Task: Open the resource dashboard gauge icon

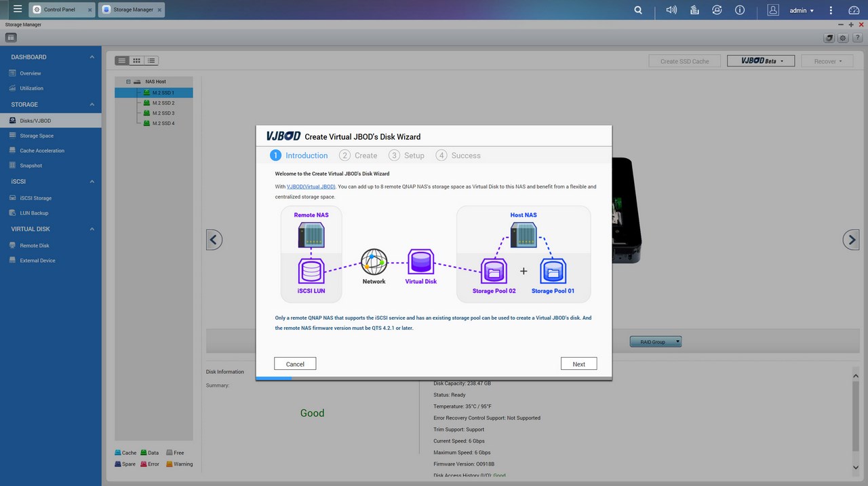Action: pyautogui.click(x=854, y=10)
